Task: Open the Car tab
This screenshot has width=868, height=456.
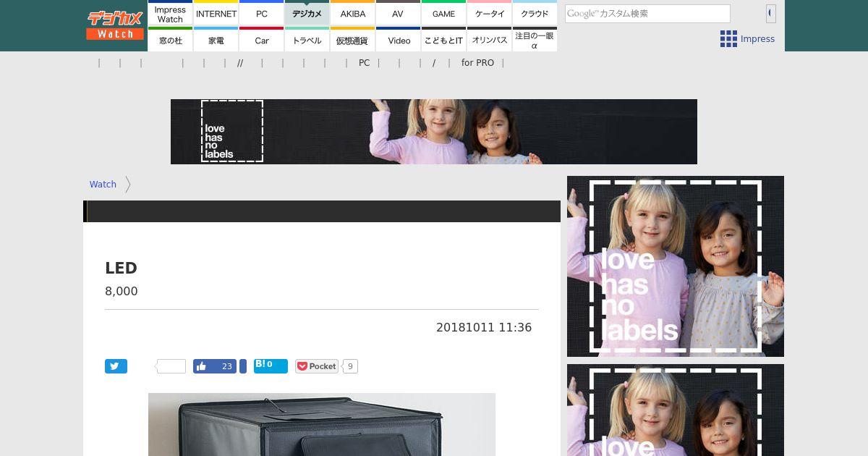Action: [262, 40]
